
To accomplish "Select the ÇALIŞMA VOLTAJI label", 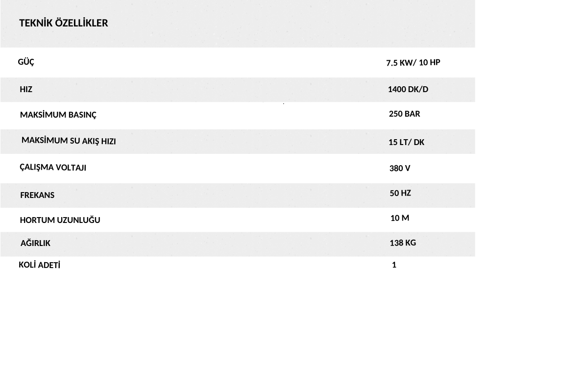I will (53, 168).
